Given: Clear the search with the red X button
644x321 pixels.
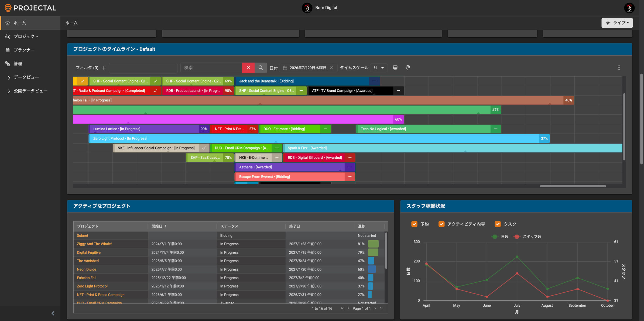Looking at the screenshot, I should click(248, 68).
